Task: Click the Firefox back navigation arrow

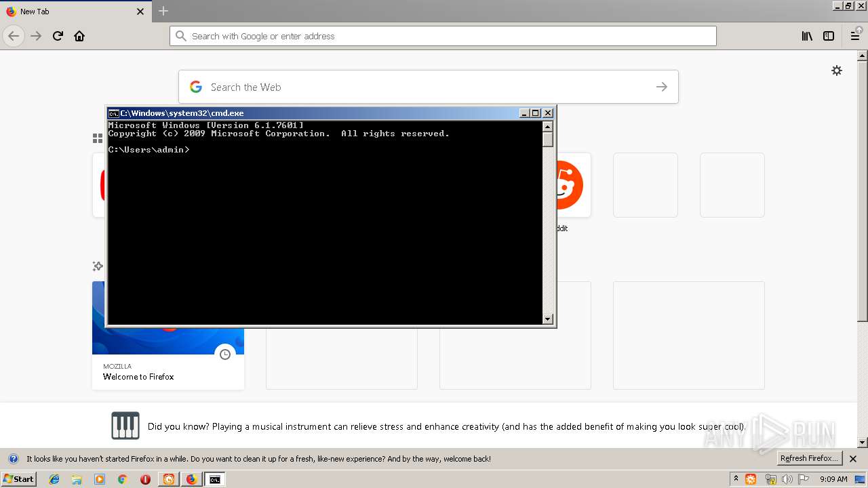Action: (14, 36)
